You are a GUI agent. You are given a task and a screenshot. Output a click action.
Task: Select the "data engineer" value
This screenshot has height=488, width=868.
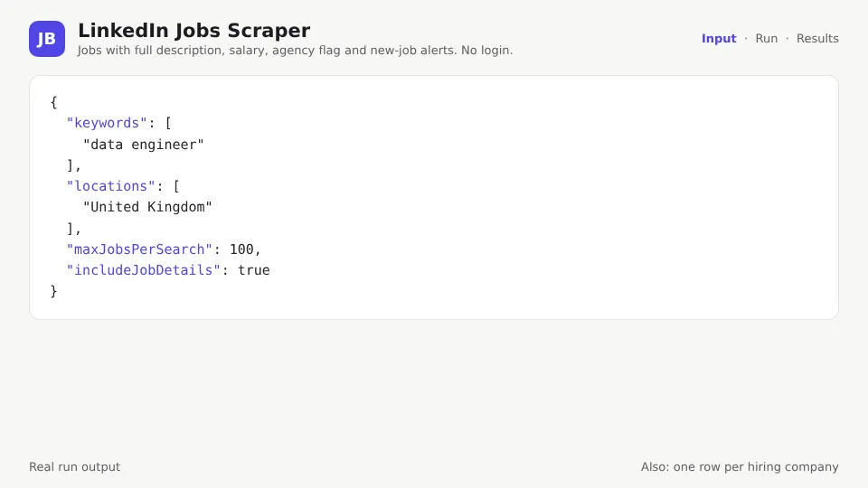coord(144,145)
